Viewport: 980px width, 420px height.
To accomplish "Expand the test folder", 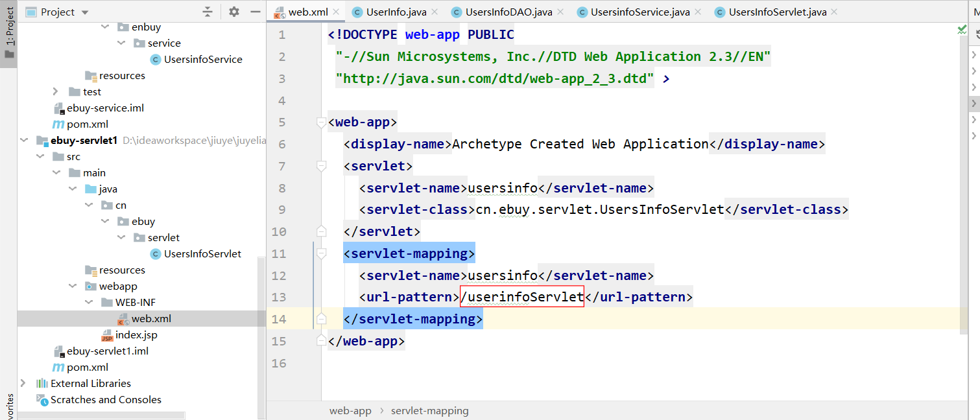I will point(56,92).
